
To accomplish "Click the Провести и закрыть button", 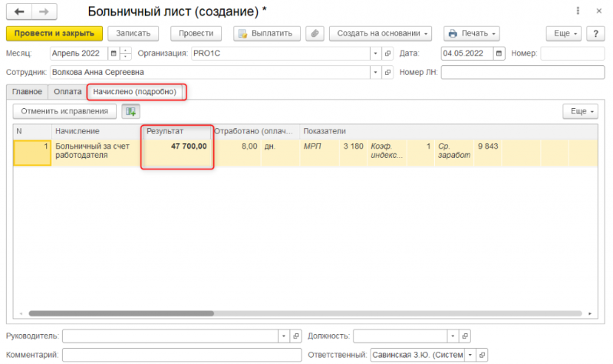I will [x=54, y=34].
